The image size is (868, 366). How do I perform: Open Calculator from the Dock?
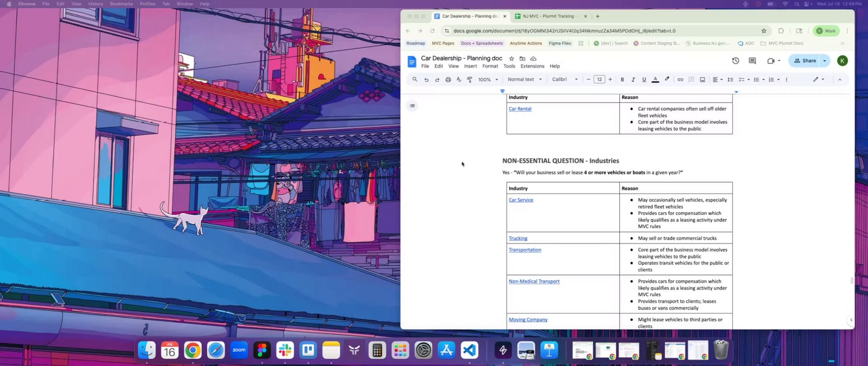click(377, 350)
